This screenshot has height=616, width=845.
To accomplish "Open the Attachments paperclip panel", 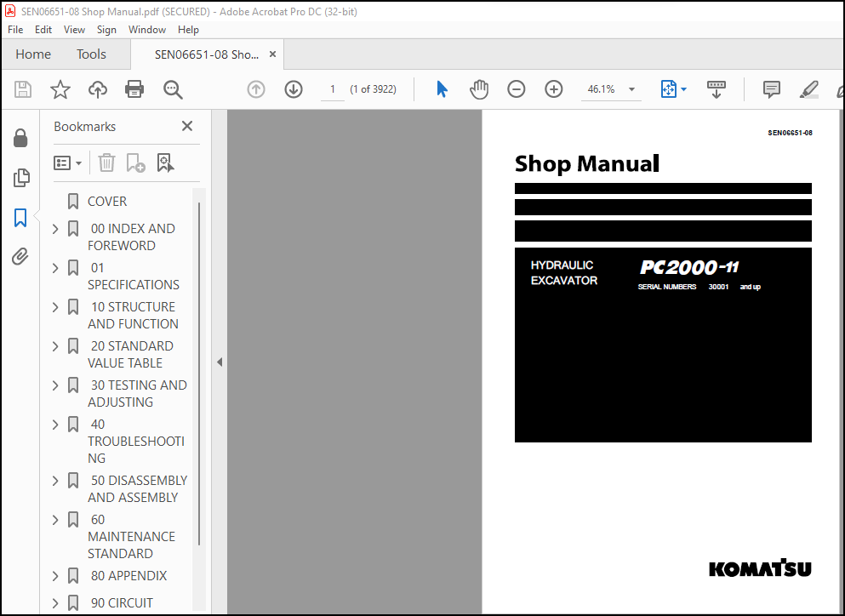I will pyautogui.click(x=20, y=257).
